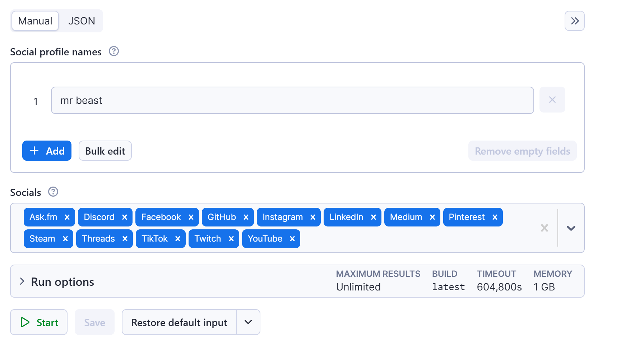Screen dimensions: 644x339
Task: Click the help icon beside Social profile names
Action: pyautogui.click(x=114, y=51)
